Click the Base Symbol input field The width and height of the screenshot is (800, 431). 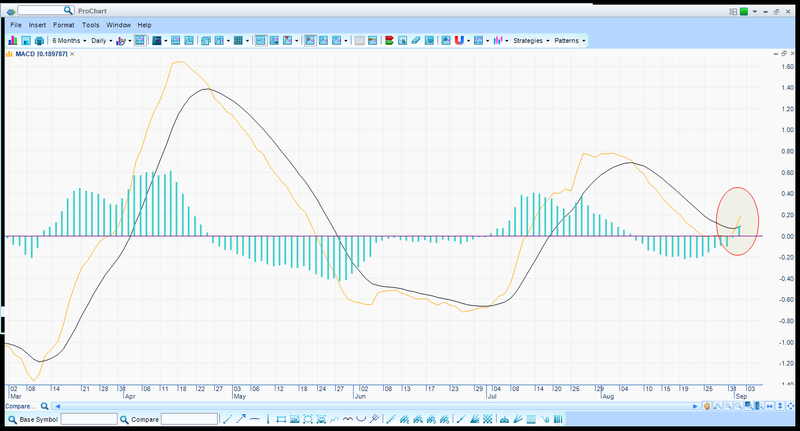[x=89, y=419]
